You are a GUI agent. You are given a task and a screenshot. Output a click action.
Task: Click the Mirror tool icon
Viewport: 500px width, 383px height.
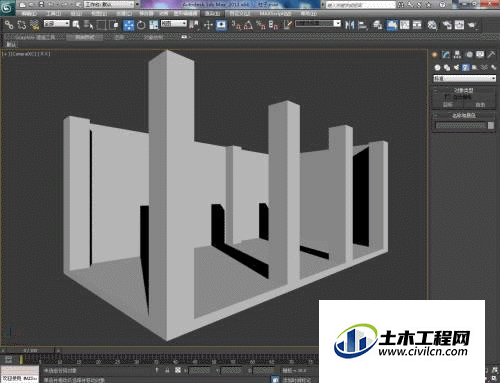pos(349,25)
